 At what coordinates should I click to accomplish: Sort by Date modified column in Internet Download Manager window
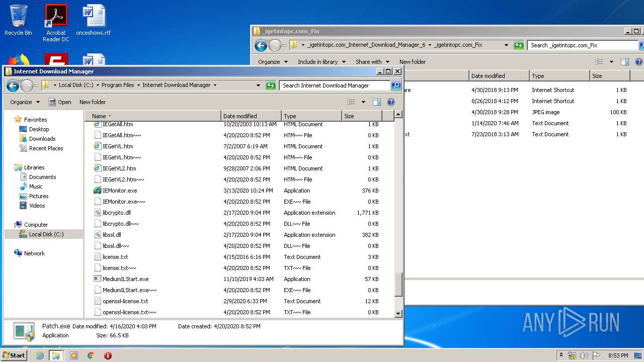(251, 116)
